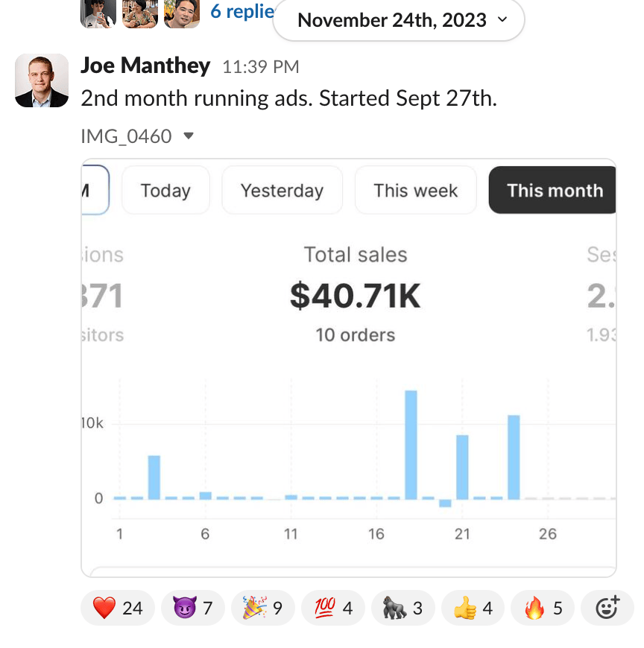The height and width of the screenshot is (648, 644).
Task: Switch to the This week tab
Action: [415, 191]
